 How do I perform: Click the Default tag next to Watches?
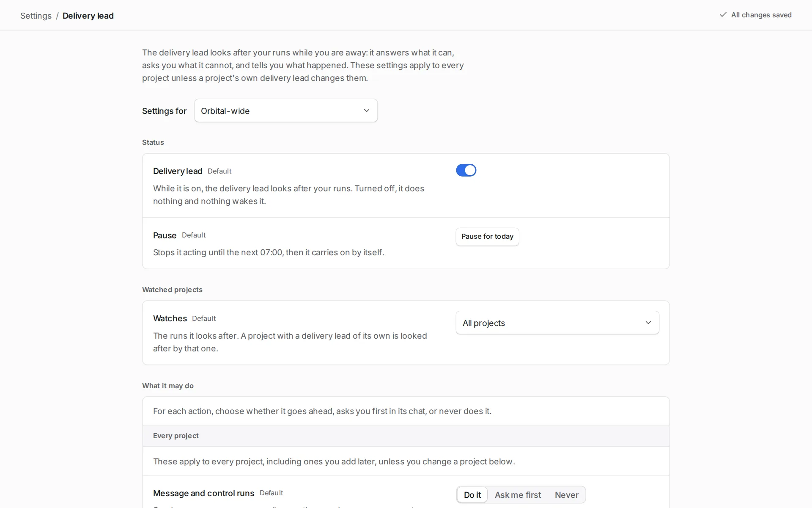tap(204, 318)
